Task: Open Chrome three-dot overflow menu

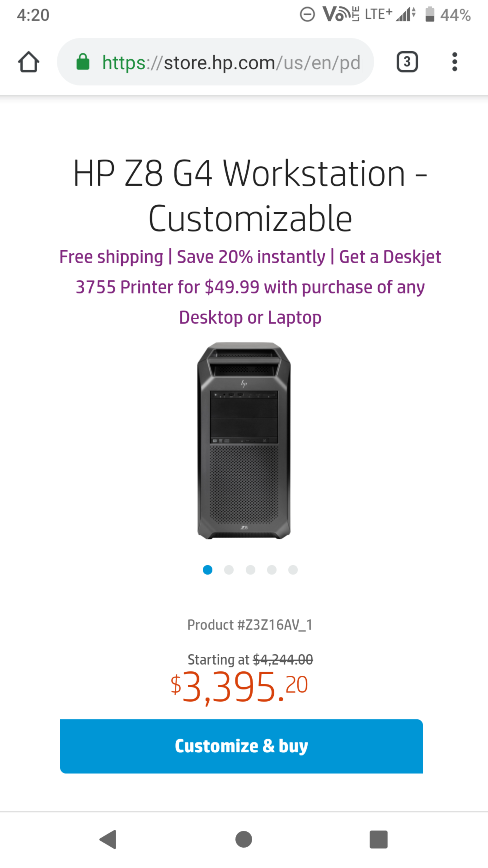Action: pyautogui.click(x=454, y=62)
